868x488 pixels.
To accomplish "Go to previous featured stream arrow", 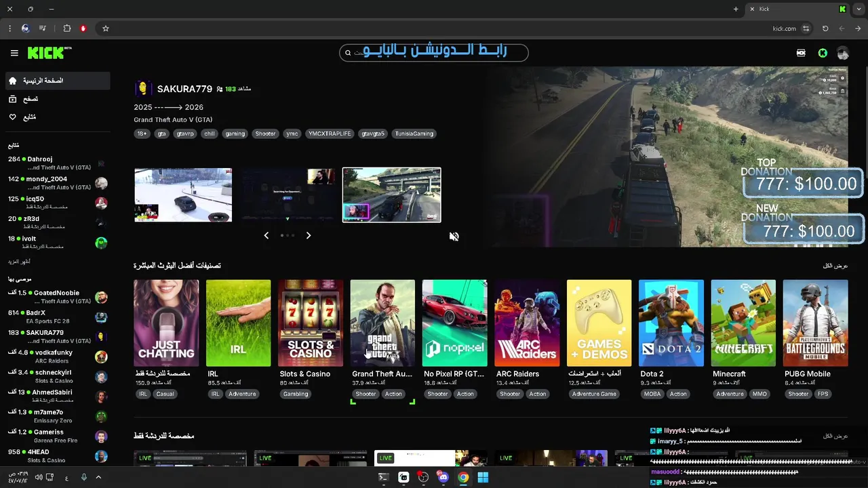I will coord(266,235).
